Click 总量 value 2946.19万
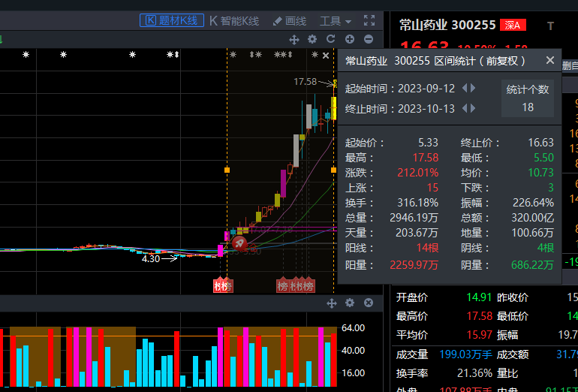The height and width of the screenshot is (392, 578). pos(414,218)
